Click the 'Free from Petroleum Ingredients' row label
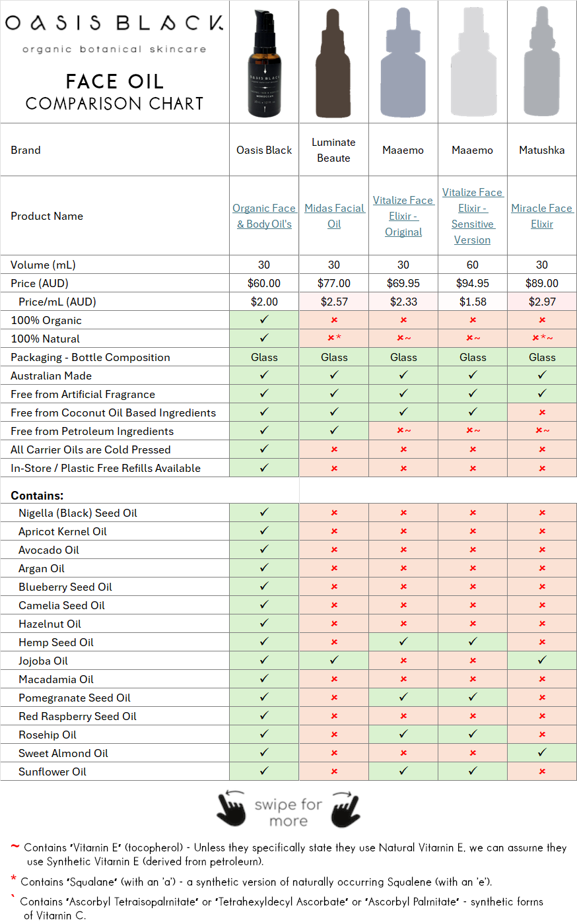 tap(92, 431)
